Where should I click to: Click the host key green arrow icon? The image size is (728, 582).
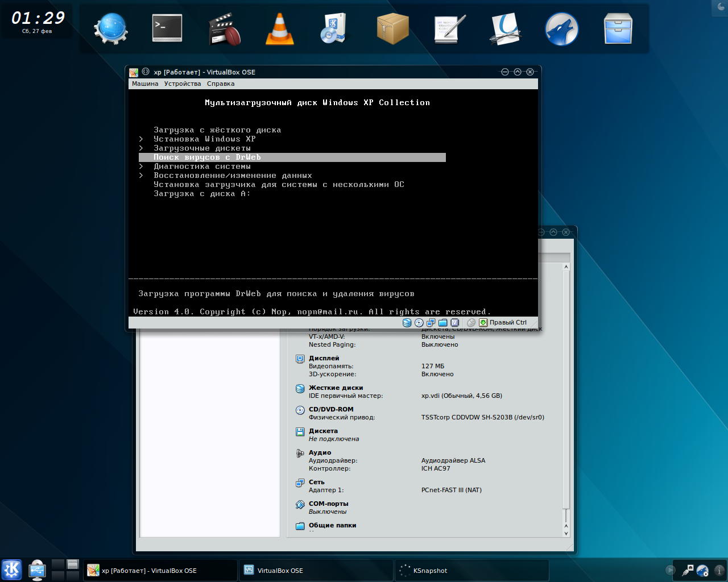[x=483, y=322]
